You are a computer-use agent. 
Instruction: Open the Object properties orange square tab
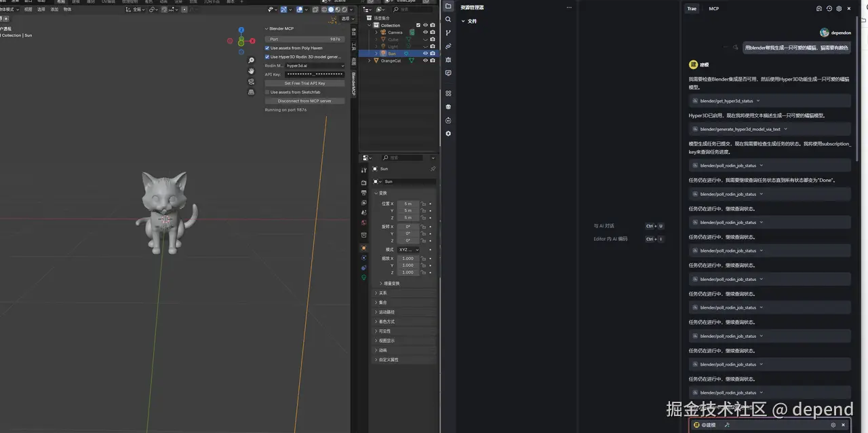363,248
